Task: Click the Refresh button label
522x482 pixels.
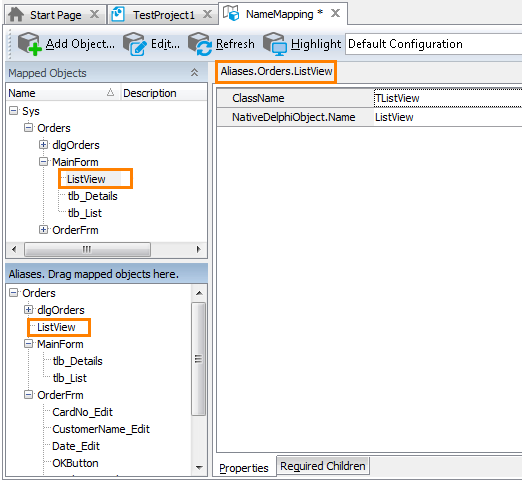Action: point(235,44)
